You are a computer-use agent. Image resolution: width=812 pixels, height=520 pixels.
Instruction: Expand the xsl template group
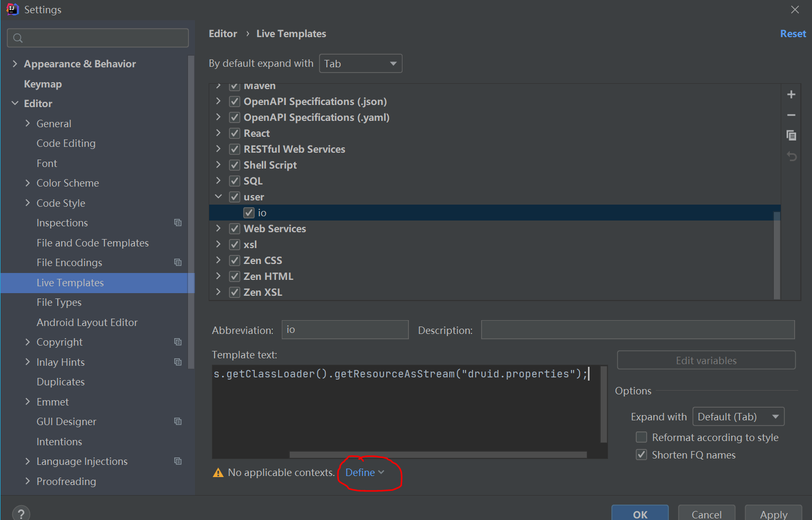click(x=218, y=244)
